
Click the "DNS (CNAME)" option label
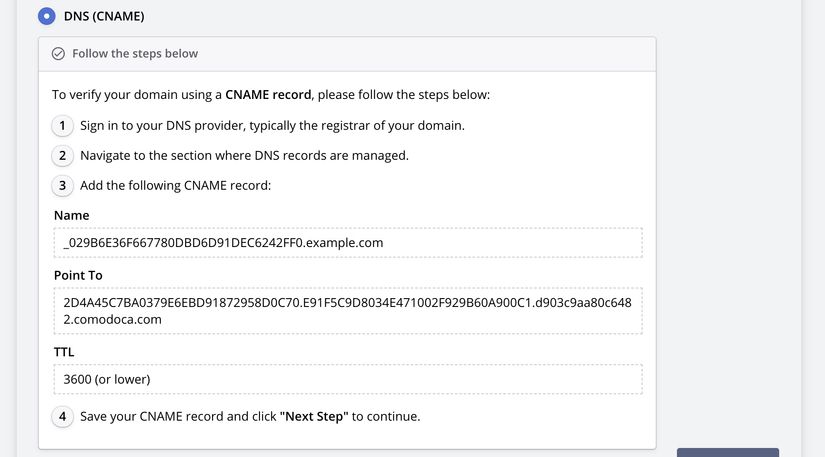(104, 16)
